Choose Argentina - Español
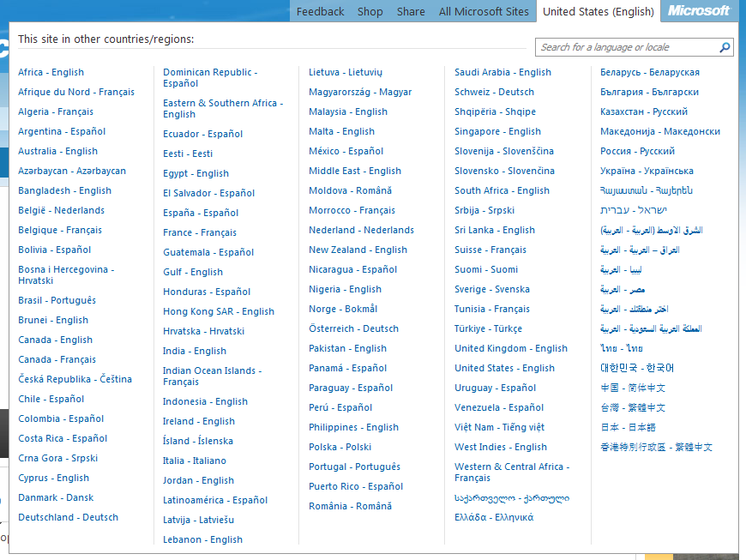Image resolution: width=746 pixels, height=560 pixels. (62, 131)
